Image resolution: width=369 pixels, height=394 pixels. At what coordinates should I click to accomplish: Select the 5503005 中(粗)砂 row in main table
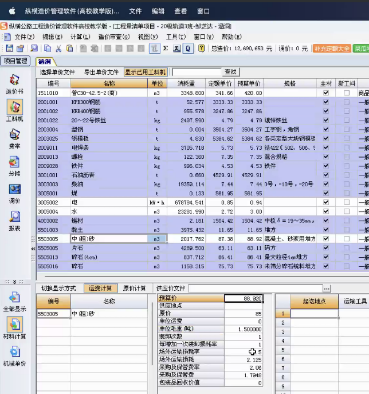click(203, 239)
